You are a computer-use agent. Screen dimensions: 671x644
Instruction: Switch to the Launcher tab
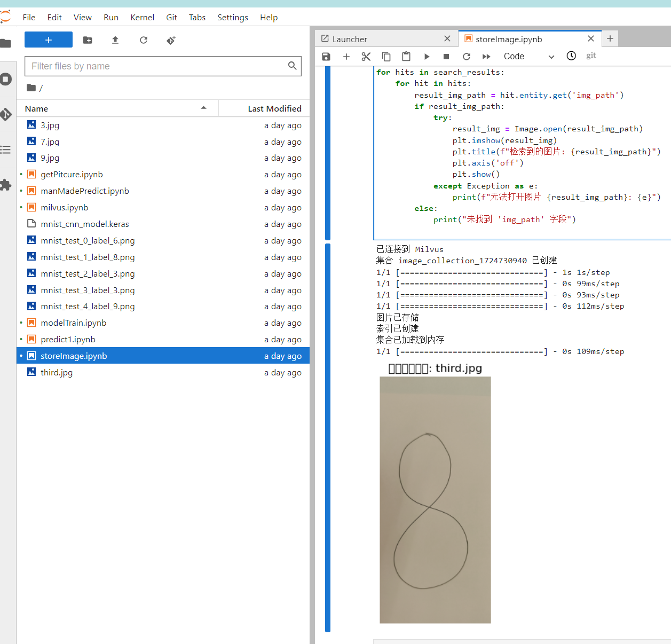(350, 39)
